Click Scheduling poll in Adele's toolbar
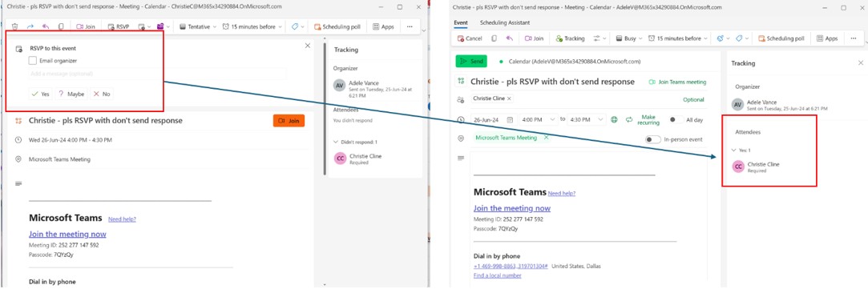Image resolution: width=868 pixels, height=293 pixels. [x=781, y=38]
